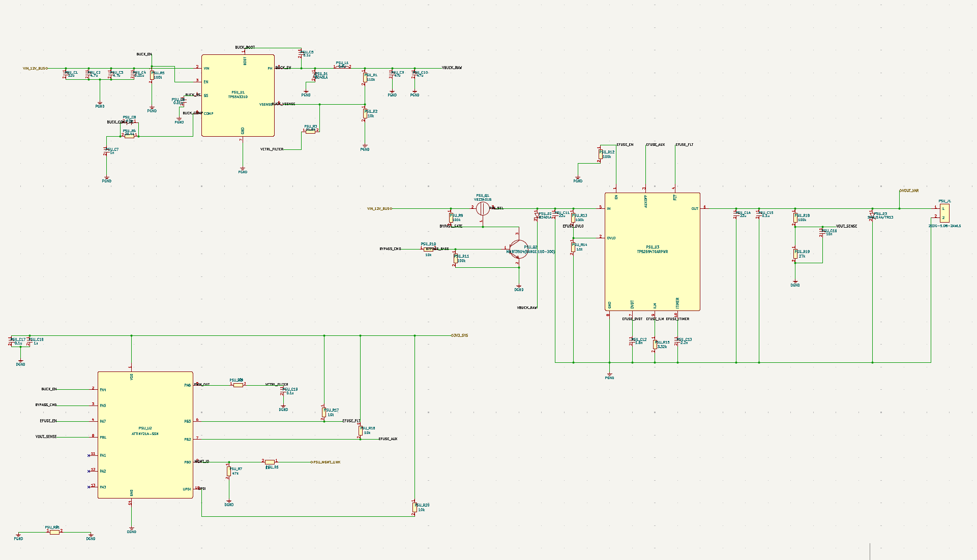
Task: Select the PSU_U1 TPS54331D buck regulator symbol
Action: (x=238, y=96)
